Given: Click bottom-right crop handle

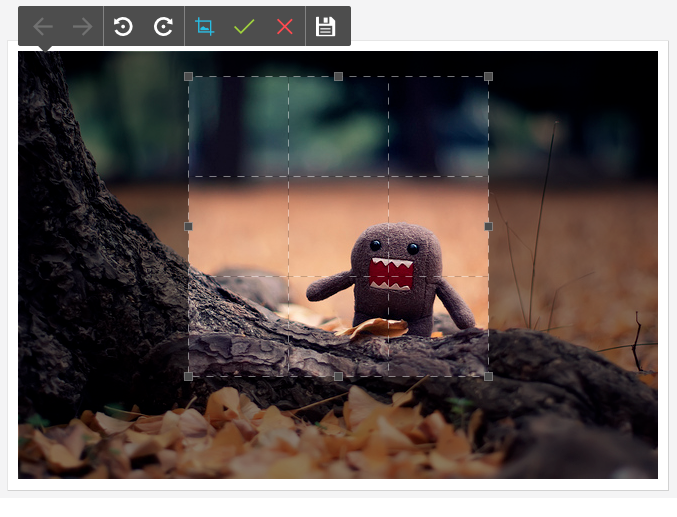Looking at the screenshot, I should click(488, 377).
